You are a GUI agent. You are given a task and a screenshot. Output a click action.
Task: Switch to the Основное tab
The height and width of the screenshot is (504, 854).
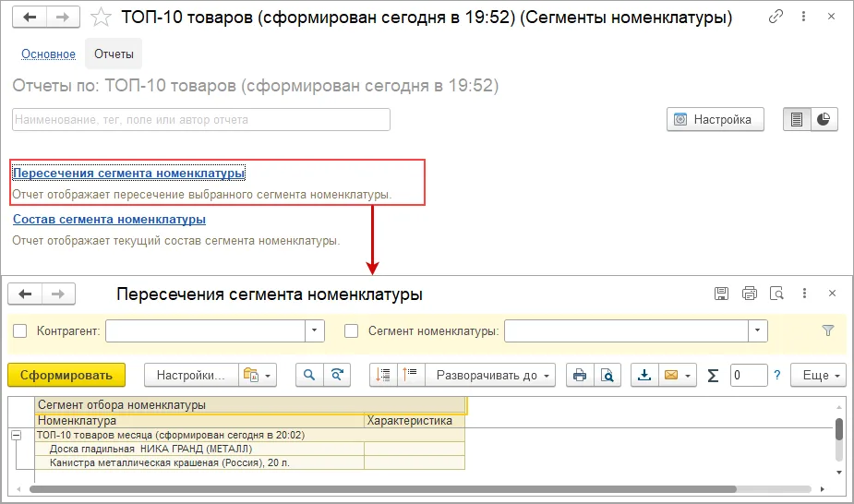point(49,54)
